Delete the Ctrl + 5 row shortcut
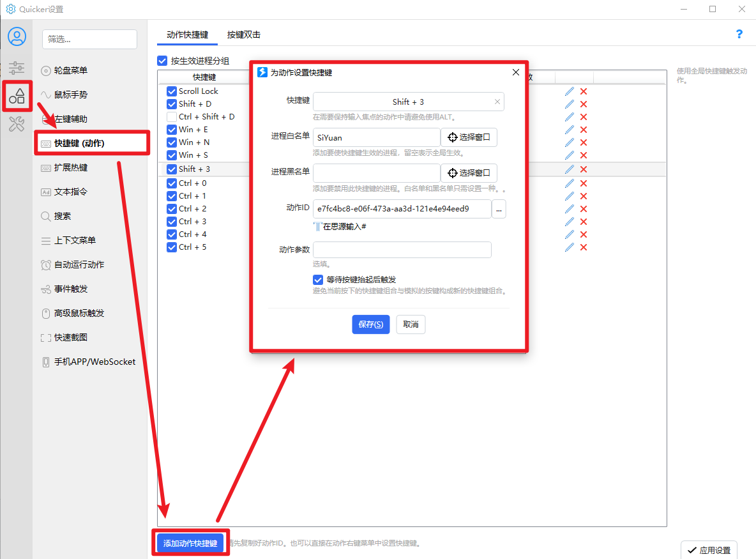 point(584,247)
